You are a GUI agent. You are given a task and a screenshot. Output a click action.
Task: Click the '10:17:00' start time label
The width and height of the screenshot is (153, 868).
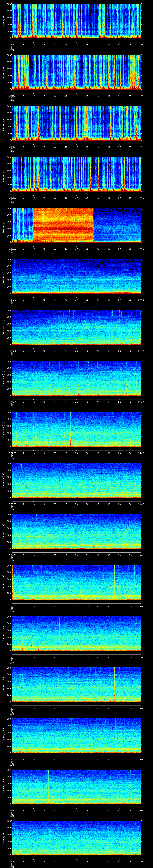click(x=12, y=198)
